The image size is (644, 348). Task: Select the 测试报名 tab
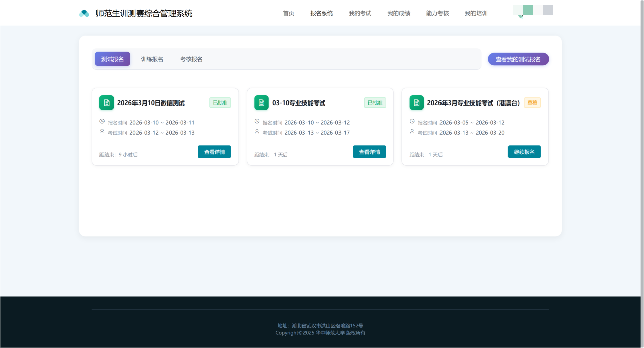point(113,59)
